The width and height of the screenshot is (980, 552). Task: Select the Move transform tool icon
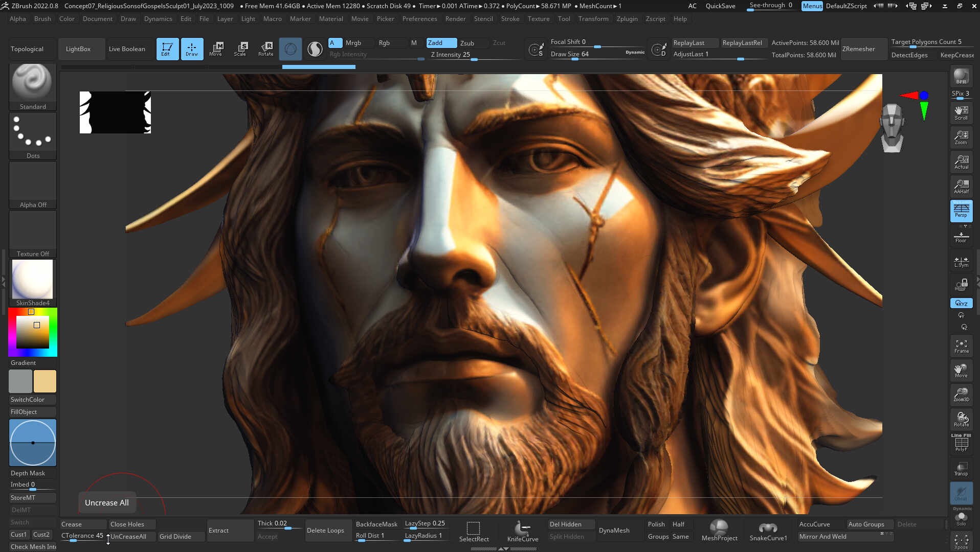point(216,49)
